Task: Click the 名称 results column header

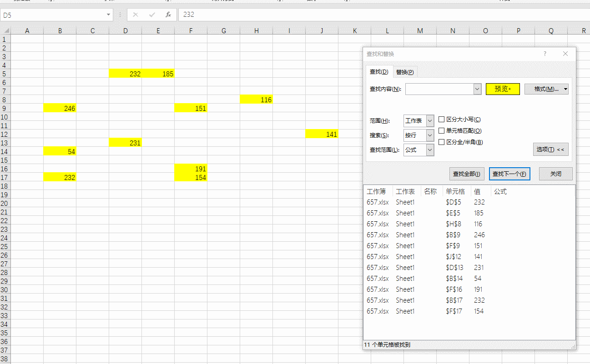Action: [x=431, y=191]
